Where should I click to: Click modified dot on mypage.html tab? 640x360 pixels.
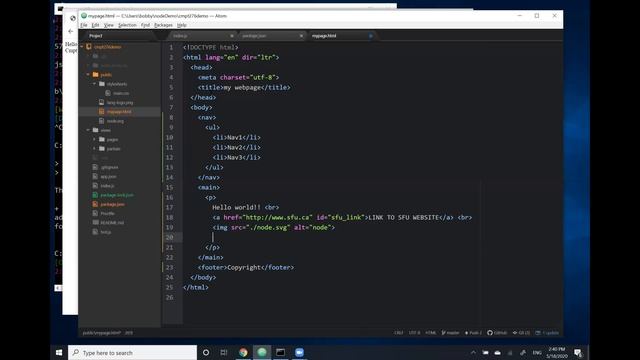click(x=371, y=36)
